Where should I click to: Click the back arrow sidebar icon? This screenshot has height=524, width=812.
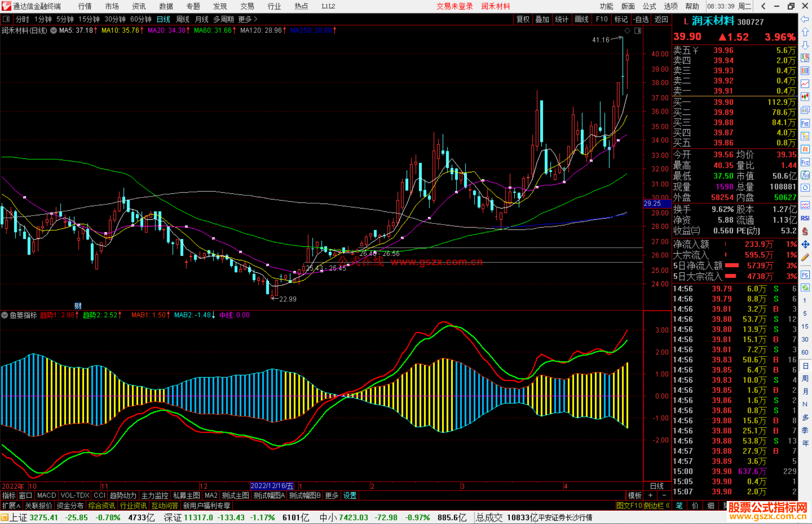pos(805,19)
